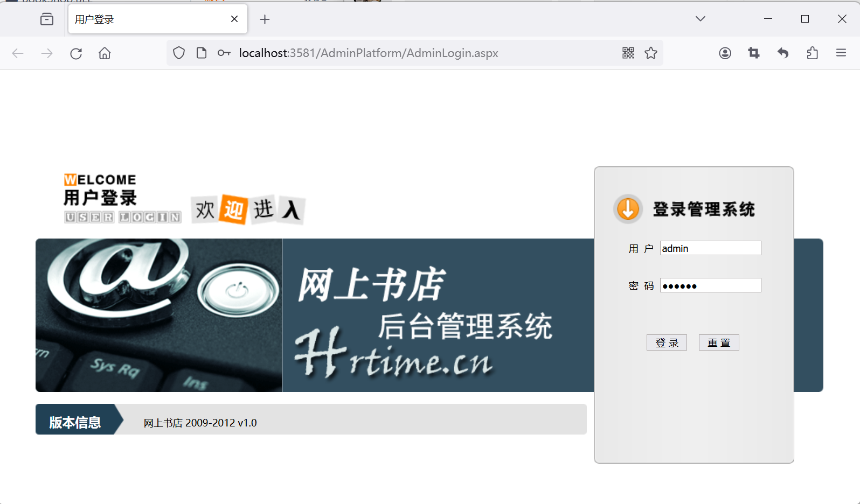Focus the 密码 password field
Image resolution: width=860 pixels, height=504 pixels.
click(x=710, y=285)
